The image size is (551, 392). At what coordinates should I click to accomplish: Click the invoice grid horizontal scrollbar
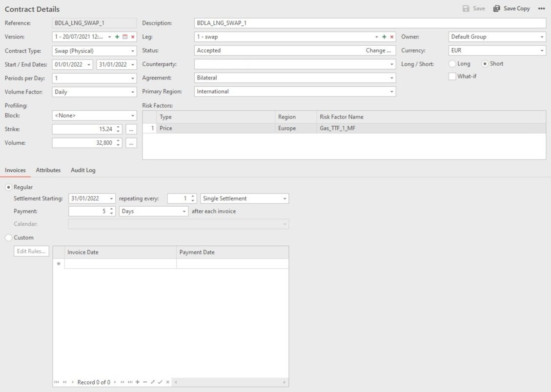(x=229, y=382)
